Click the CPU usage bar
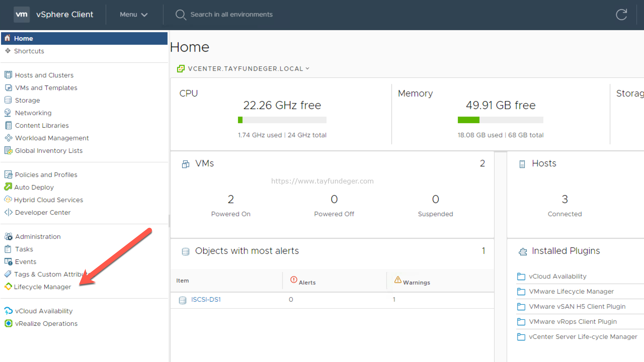 [x=282, y=120]
